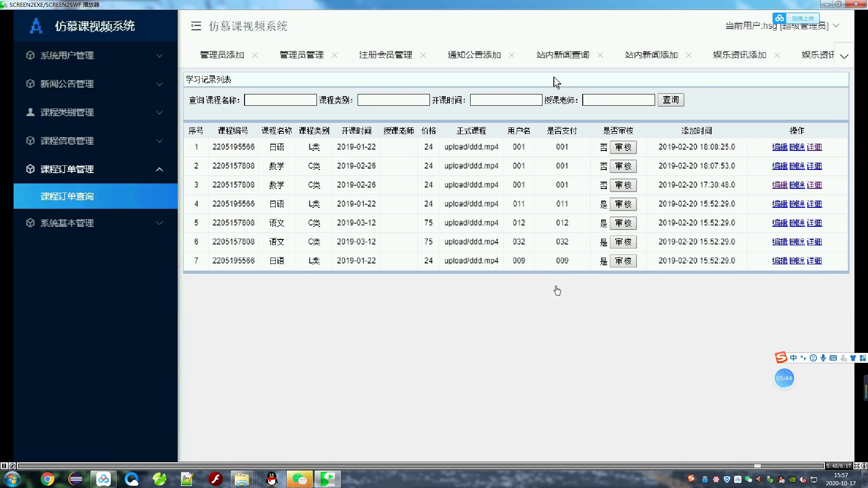Open the Windows Start menu
Viewport: 868px width, 488px height.
tap(12, 479)
